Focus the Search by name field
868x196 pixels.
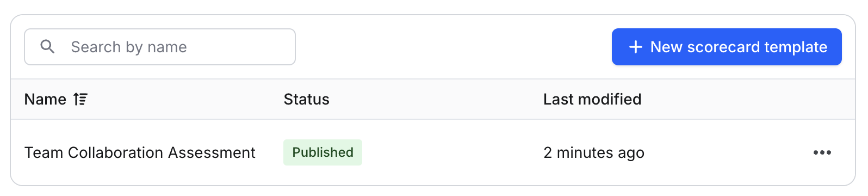coord(160,47)
